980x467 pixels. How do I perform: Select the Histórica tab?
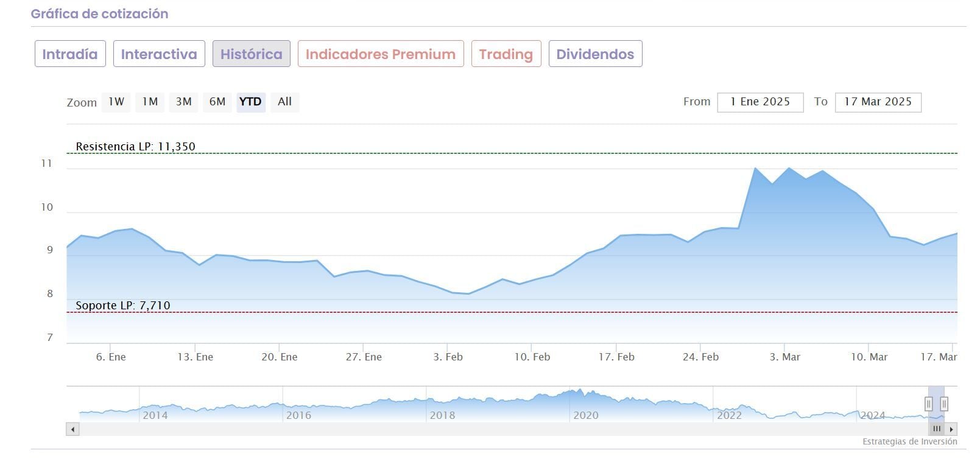click(x=251, y=54)
